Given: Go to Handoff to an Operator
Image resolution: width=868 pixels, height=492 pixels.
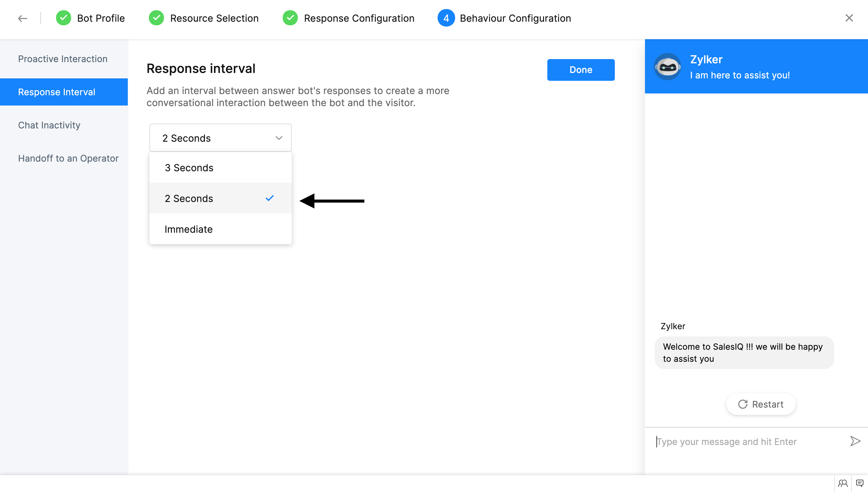Looking at the screenshot, I should coord(68,158).
